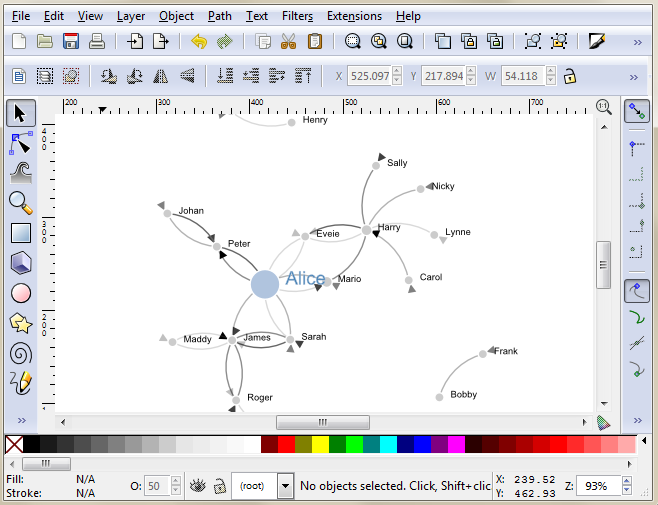
Task: Toggle width/height lock padlock
Action: click(x=569, y=76)
